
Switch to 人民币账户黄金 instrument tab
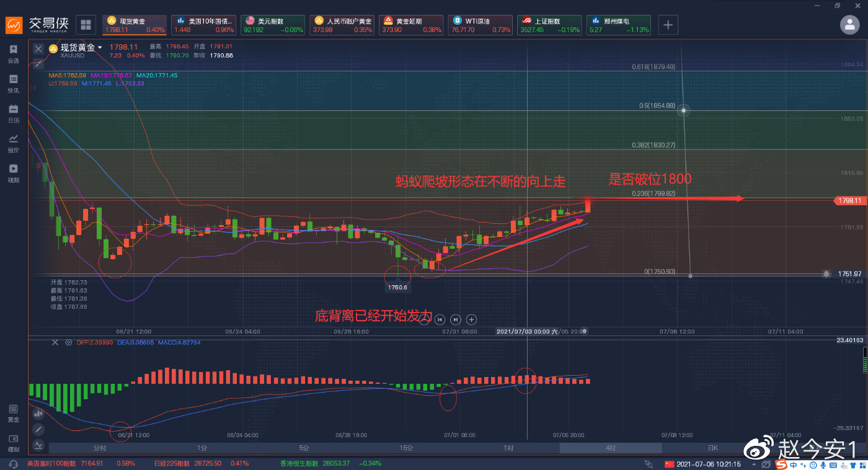(x=342, y=25)
